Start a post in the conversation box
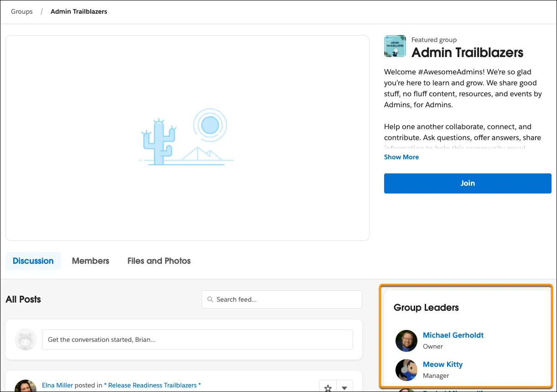This screenshot has width=557, height=392. point(198,340)
